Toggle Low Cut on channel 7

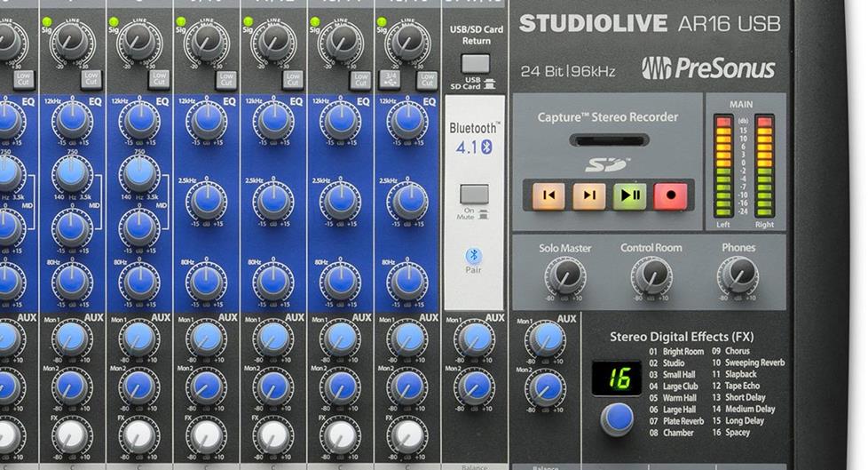coord(91,80)
